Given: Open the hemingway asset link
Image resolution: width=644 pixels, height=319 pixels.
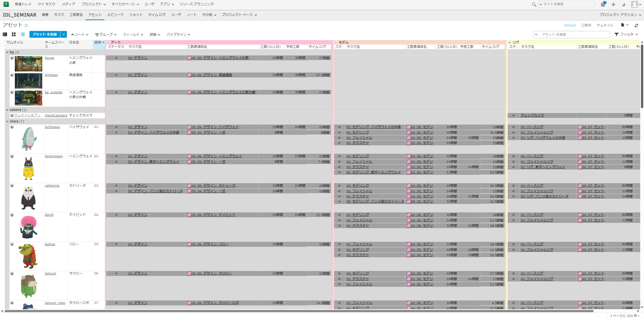Looking at the screenshot, I should 54,156.
